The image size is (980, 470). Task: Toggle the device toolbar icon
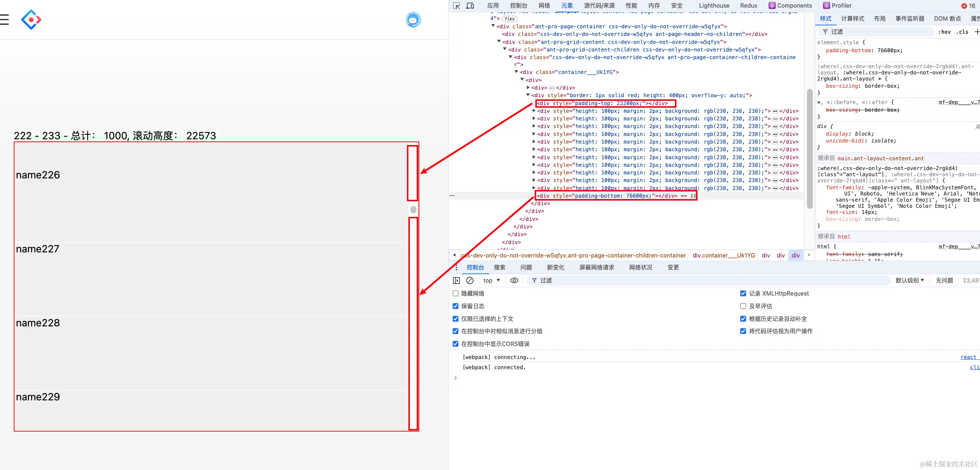(x=470, y=6)
